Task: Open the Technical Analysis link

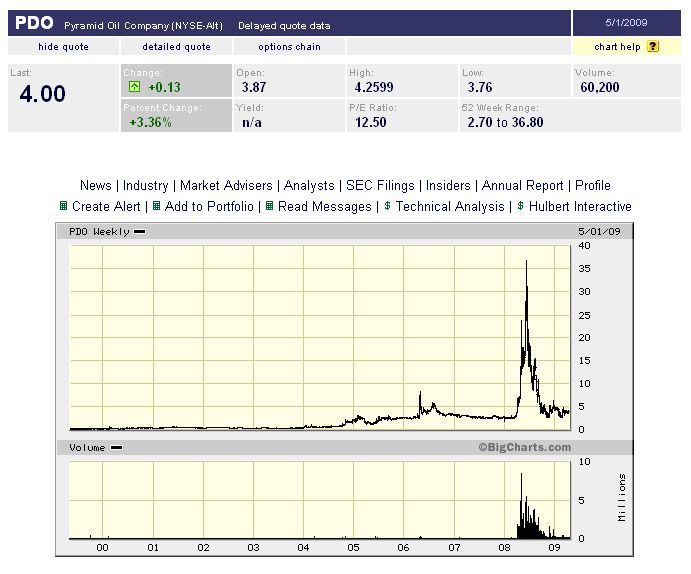Action: click(450, 206)
